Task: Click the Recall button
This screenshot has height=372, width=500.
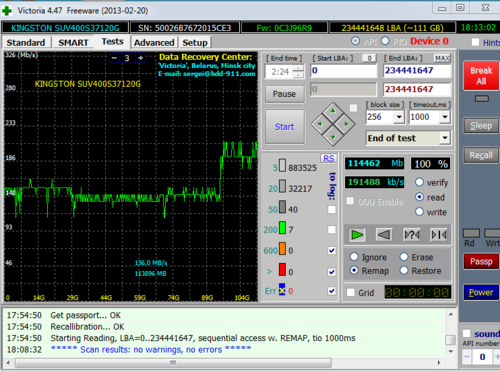Action: click(x=481, y=155)
